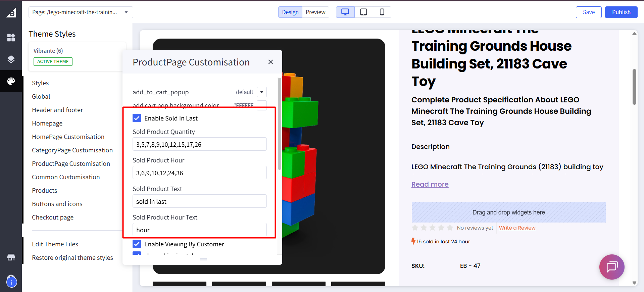The width and height of the screenshot is (644, 292).
Task: Click the info icon in the sidebar
Action: (x=11, y=282)
